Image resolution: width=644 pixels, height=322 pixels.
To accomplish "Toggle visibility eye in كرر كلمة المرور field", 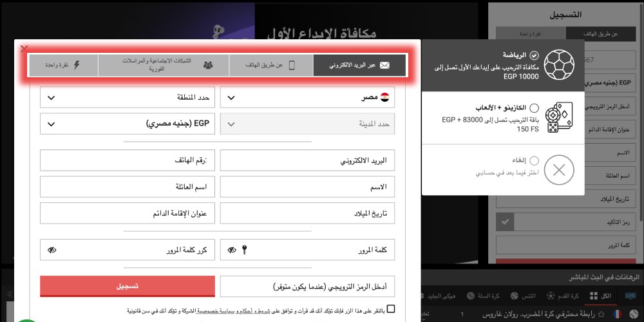I will [52, 250].
